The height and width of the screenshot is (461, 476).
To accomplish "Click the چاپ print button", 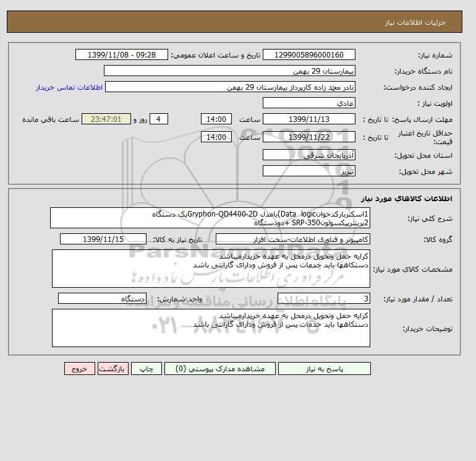I will click(x=147, y=368).
